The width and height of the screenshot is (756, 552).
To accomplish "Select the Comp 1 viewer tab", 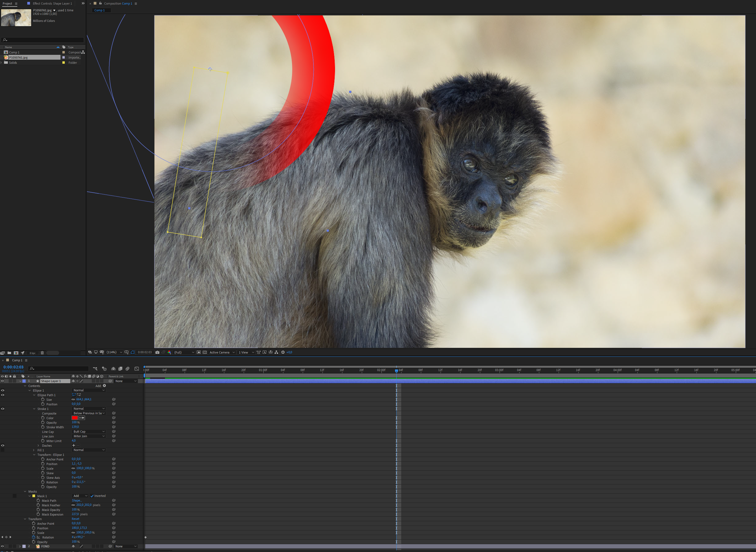I will (x=99, y=10).
